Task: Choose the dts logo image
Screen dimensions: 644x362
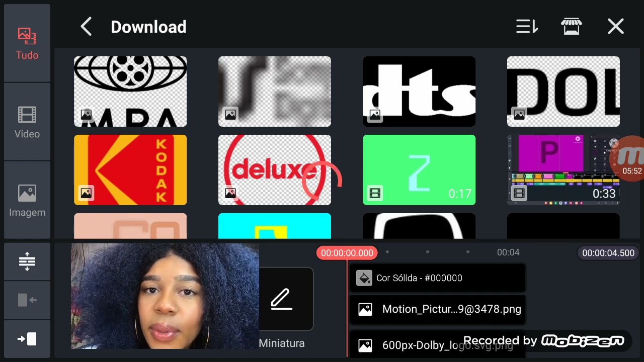Action: (x=419, y=92)
